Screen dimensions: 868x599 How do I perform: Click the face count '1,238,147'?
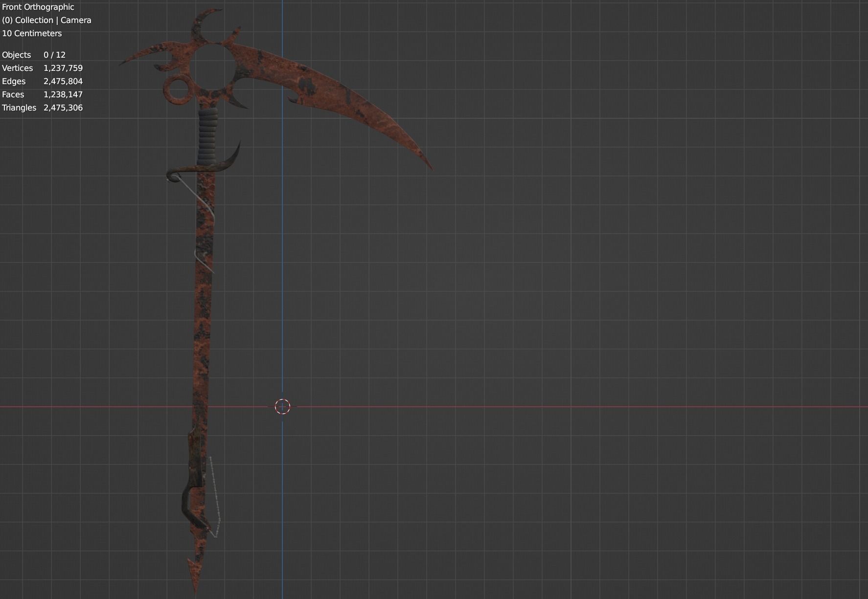63,94
